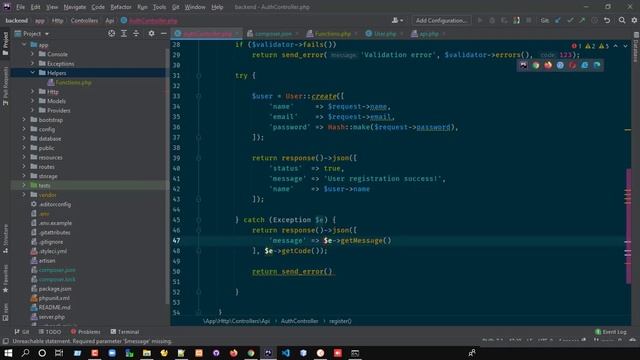Hide the Project panel with the minus icon
The height and width of the screenshot is (360, 640).
pyautogui.click(x=163, y=33)
